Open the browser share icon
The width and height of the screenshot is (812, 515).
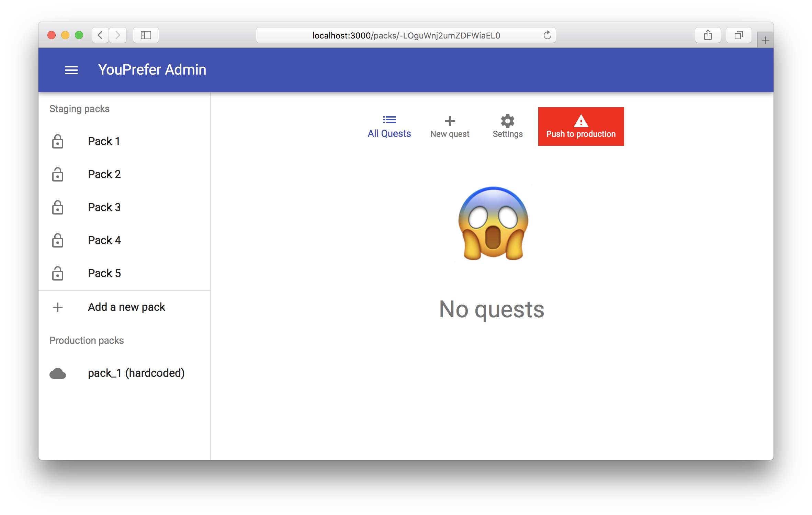coord(708,35)
